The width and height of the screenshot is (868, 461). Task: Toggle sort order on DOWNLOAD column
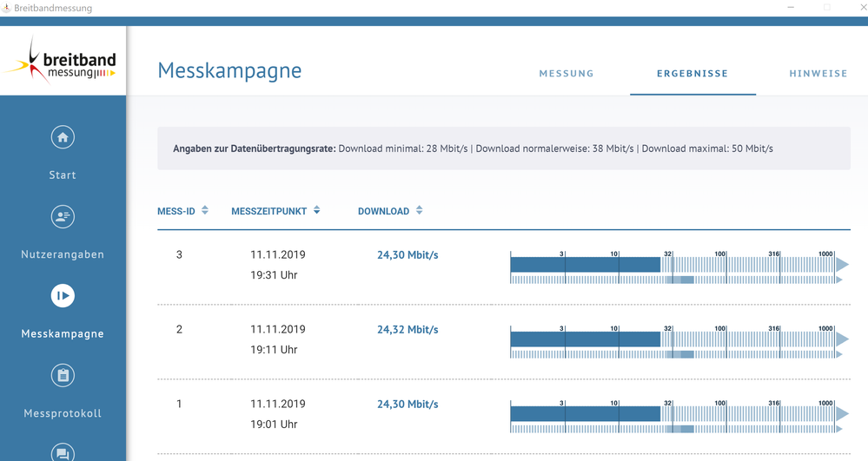(419, 210)
